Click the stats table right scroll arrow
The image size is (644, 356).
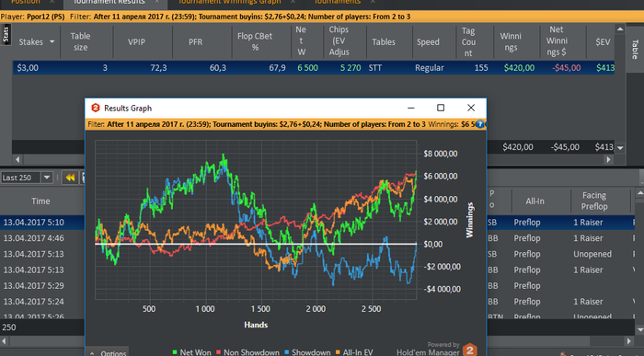pyautogui.click(x=609, y=159)
